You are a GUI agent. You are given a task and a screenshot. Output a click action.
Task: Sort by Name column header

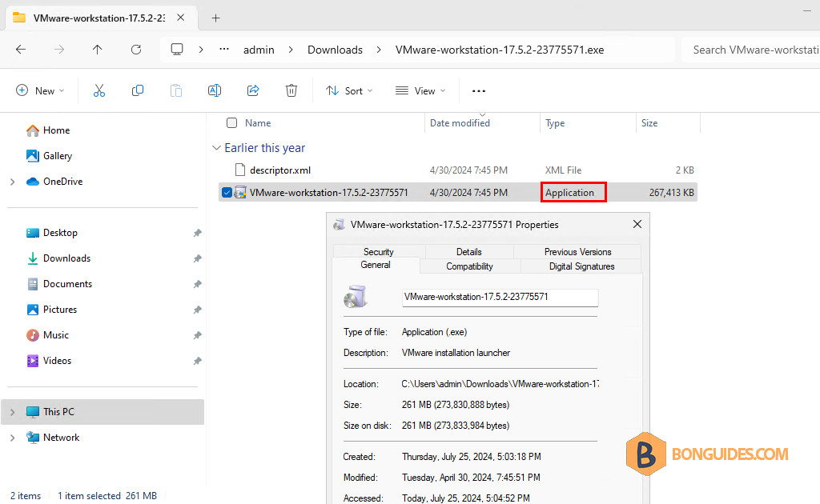[258, 122]
